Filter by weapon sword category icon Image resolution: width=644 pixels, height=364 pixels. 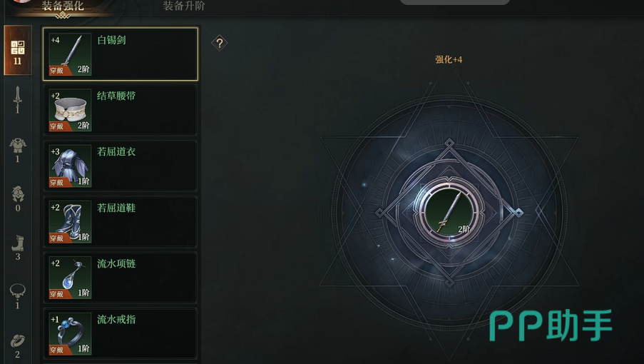tap(17, 100)
